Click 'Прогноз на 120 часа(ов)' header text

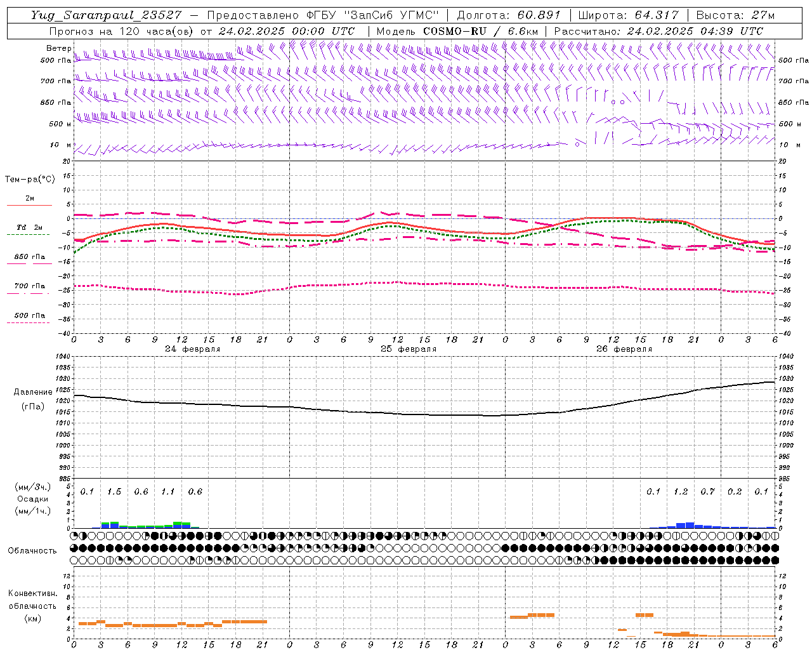pos(122,31)
